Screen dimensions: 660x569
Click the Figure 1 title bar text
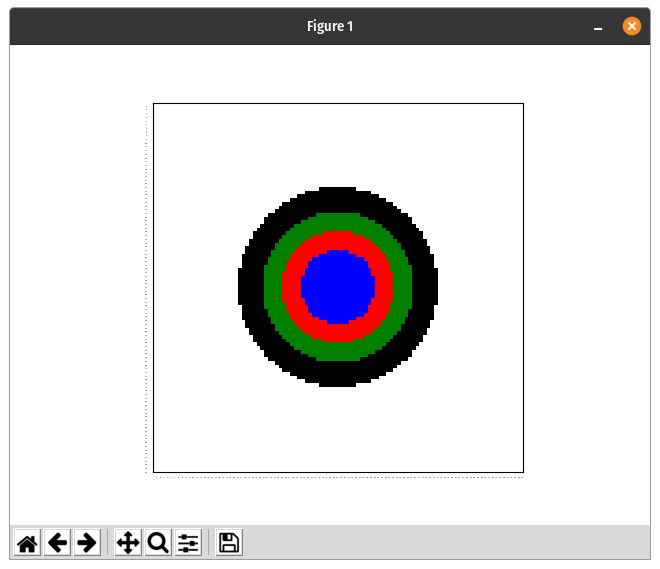click(330, 26)
